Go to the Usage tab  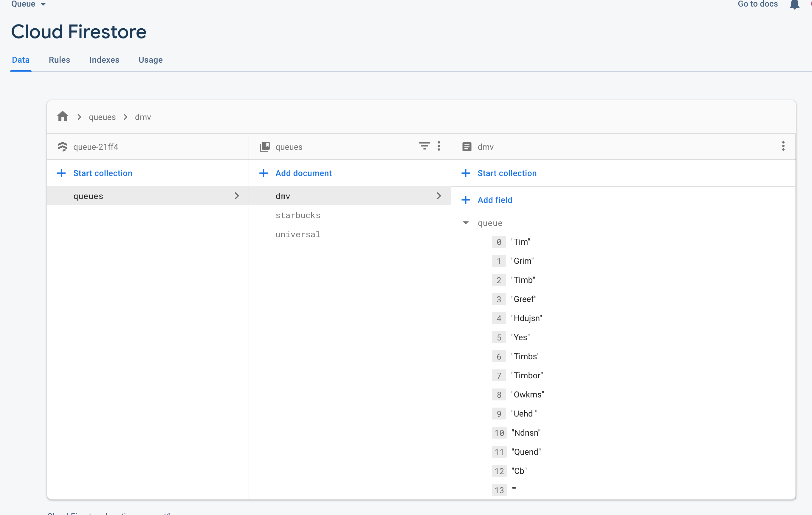click(x=151, y=60)
